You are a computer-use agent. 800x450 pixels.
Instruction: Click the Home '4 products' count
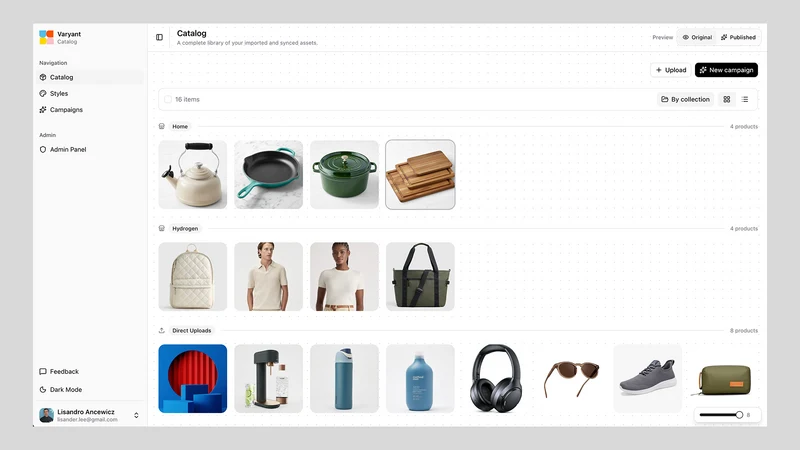tap(743, 127)
